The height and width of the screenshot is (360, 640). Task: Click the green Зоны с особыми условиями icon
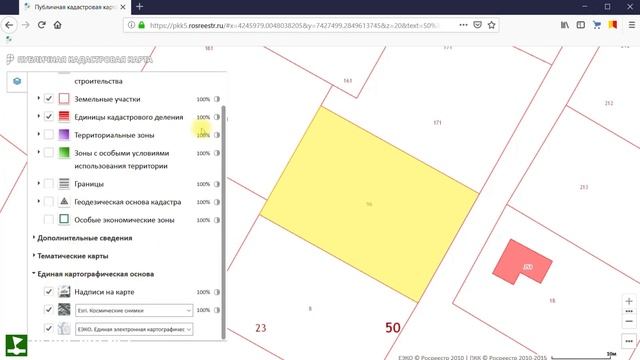click(64, 153)
